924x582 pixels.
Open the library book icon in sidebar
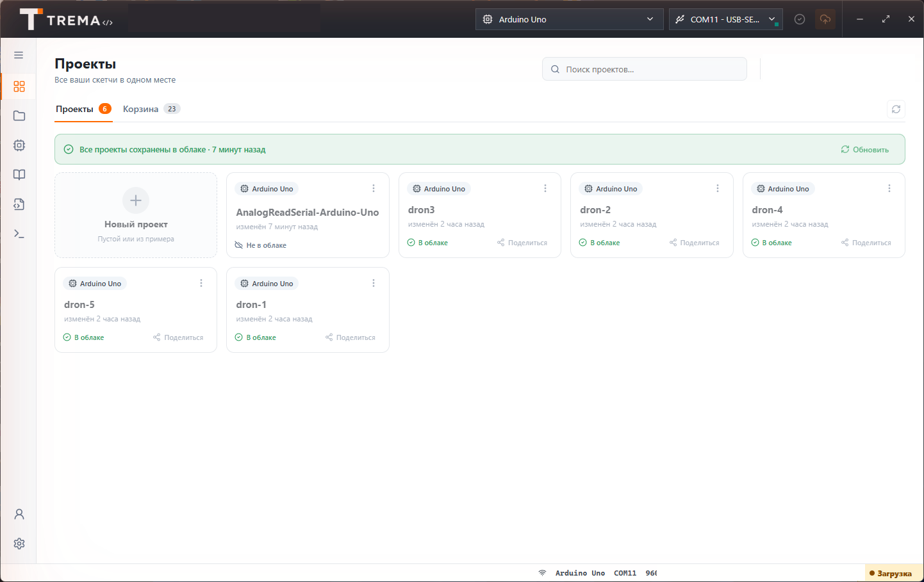click(19, 175)
